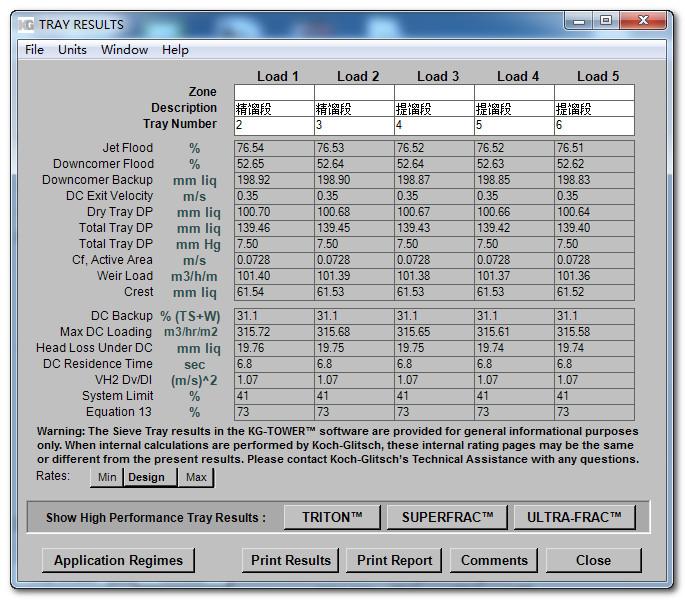Click the Print Report button
The height and width of the screenshot is (600, 685).
(x=394, y=560)
